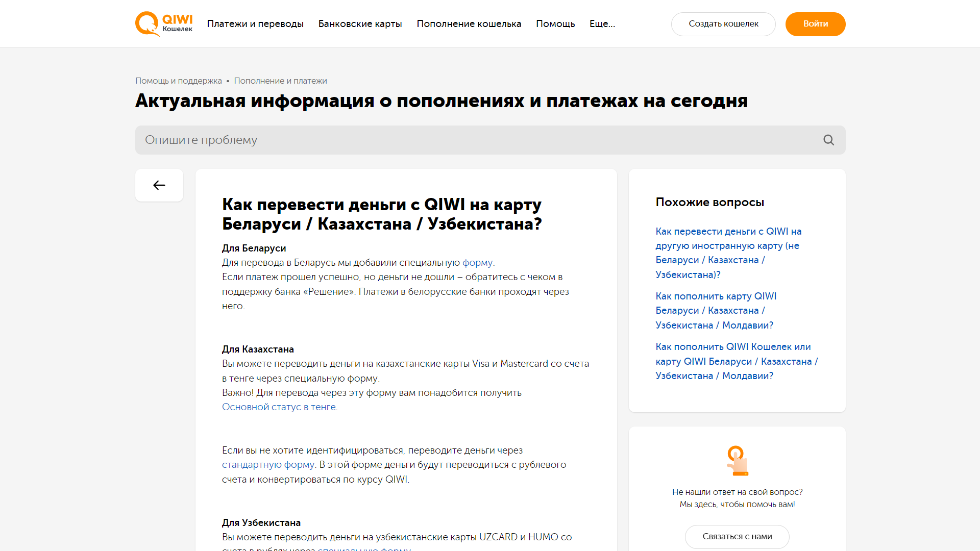980x551 pixels.
Task: Open Банковские карты menu
Action: point(360,24)
